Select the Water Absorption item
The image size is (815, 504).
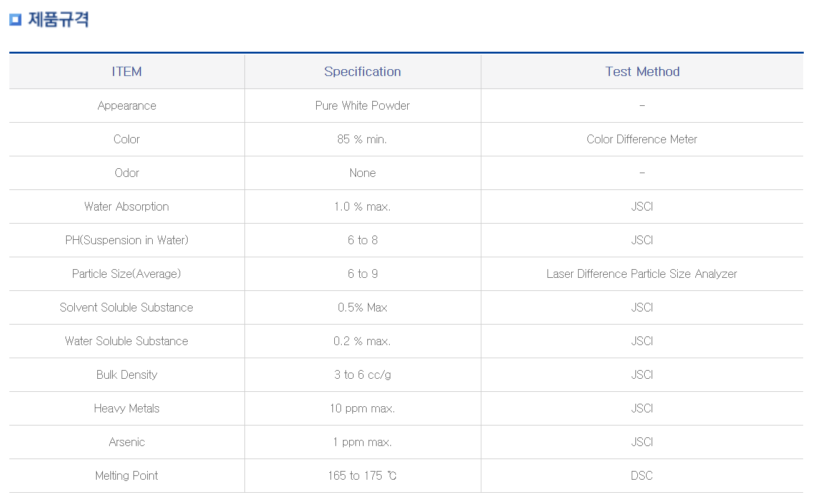(x=127, y=207)
